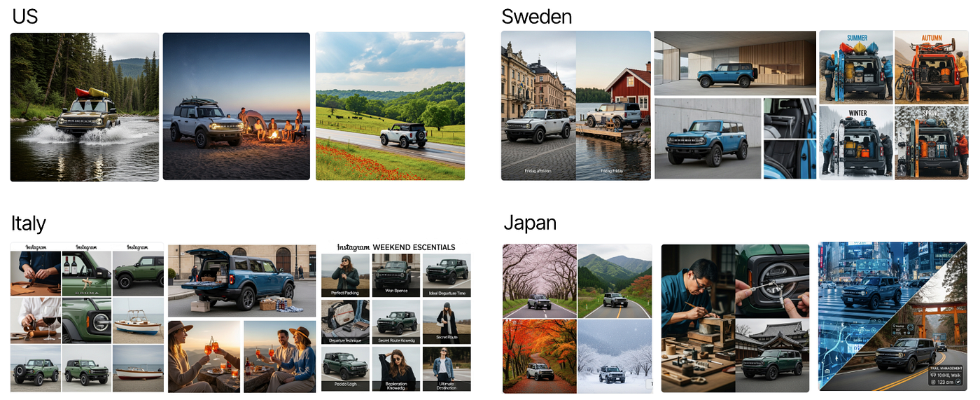Open Sweden photo captioned "Fridag afteroon"
The width and height of the screenshot is (980, 400).
click(x=538, y=105)
